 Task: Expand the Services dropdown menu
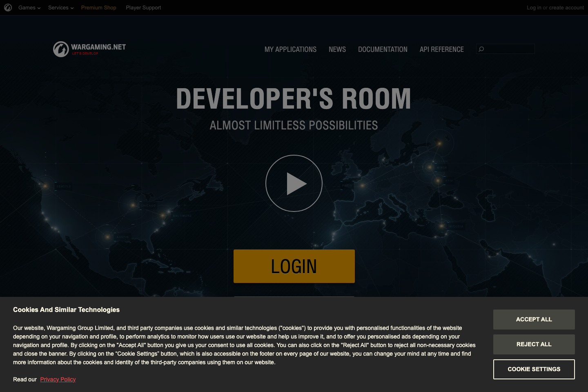[x=60, y=7]
